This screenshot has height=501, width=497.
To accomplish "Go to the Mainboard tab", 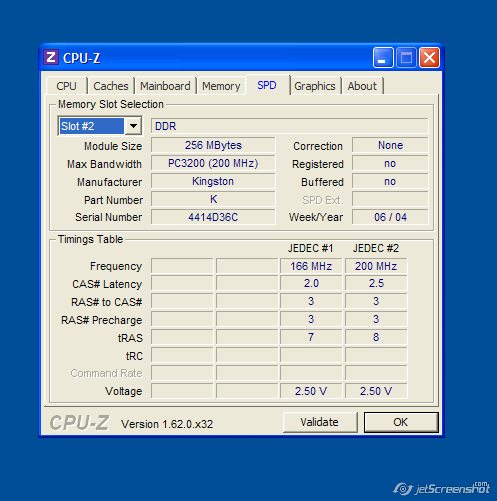I will click(x=165, y=86).
